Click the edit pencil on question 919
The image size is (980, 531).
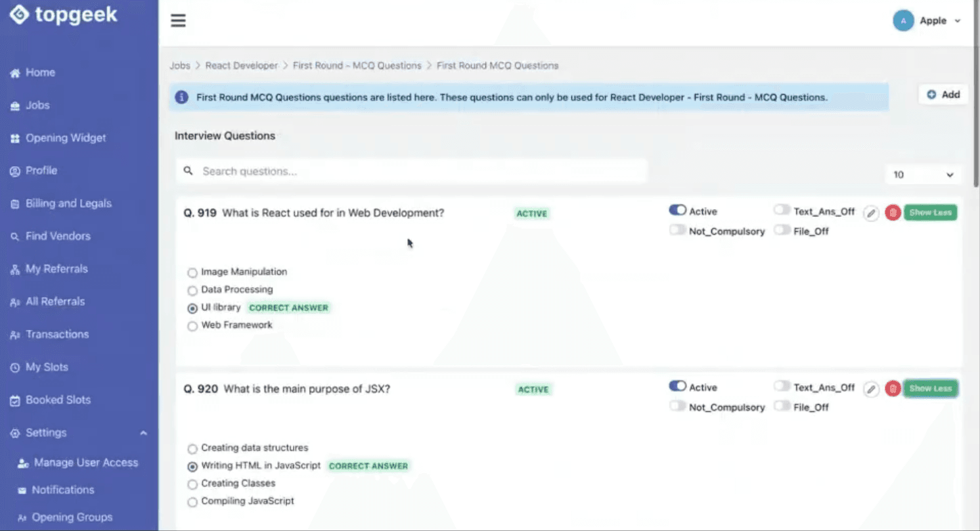point(871,213)
